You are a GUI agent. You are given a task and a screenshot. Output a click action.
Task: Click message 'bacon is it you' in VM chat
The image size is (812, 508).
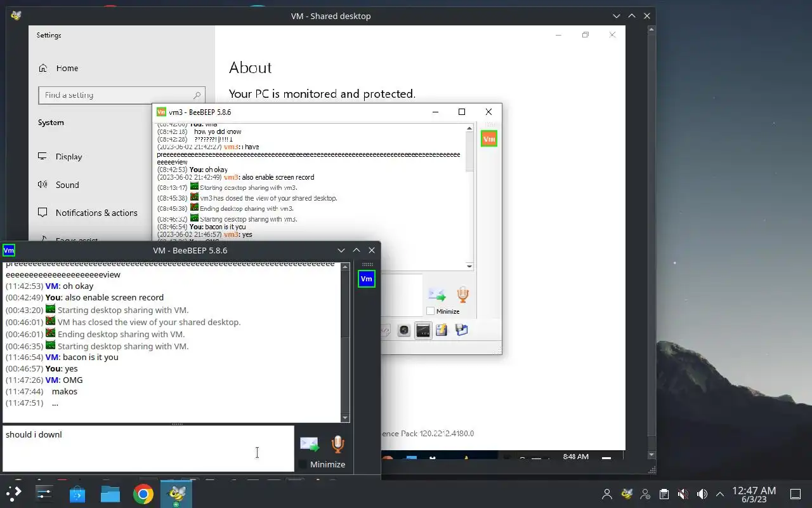[91, 357]
